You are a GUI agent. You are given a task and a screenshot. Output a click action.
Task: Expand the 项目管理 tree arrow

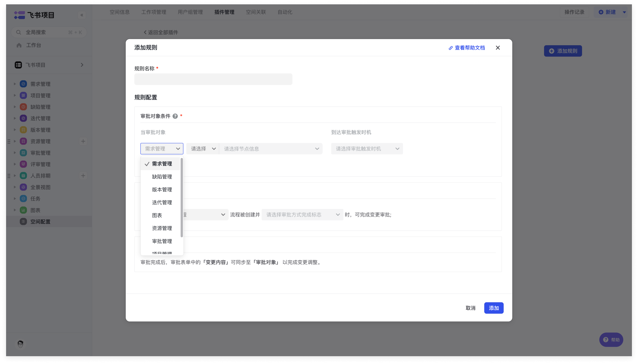click(x=15, y=96)
